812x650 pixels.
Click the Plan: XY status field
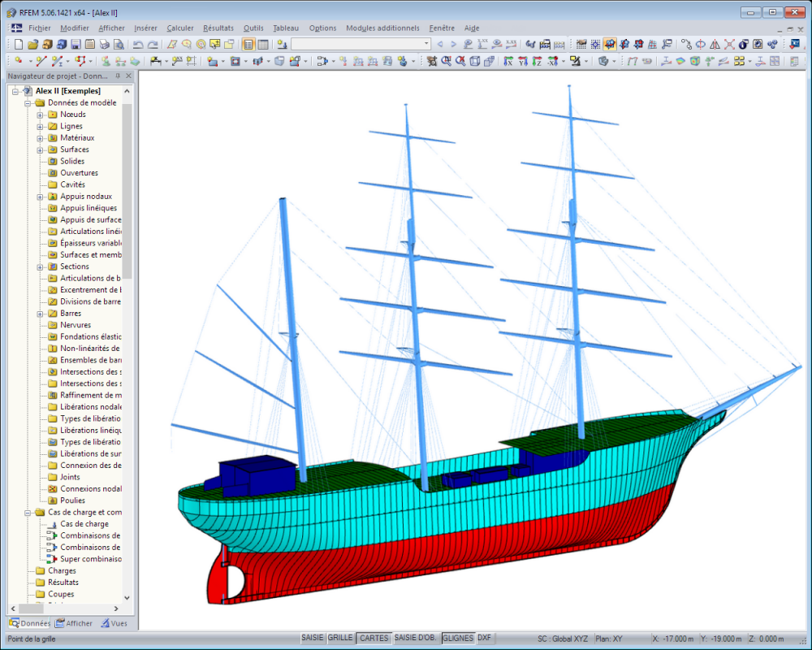pos(610,639)
